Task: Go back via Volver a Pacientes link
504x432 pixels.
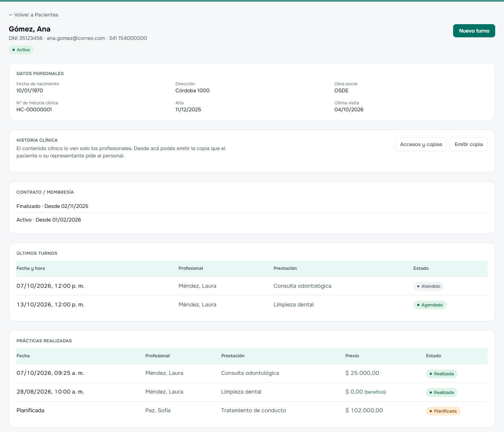Action: pos(33,15)
